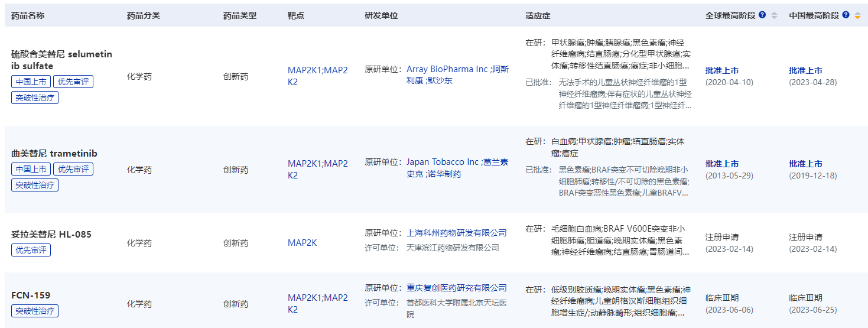Open MAP2K1;MAP2K2 target in FCN-159 row
The height and width of the screenshot is (328, 868).
point(318,304)
